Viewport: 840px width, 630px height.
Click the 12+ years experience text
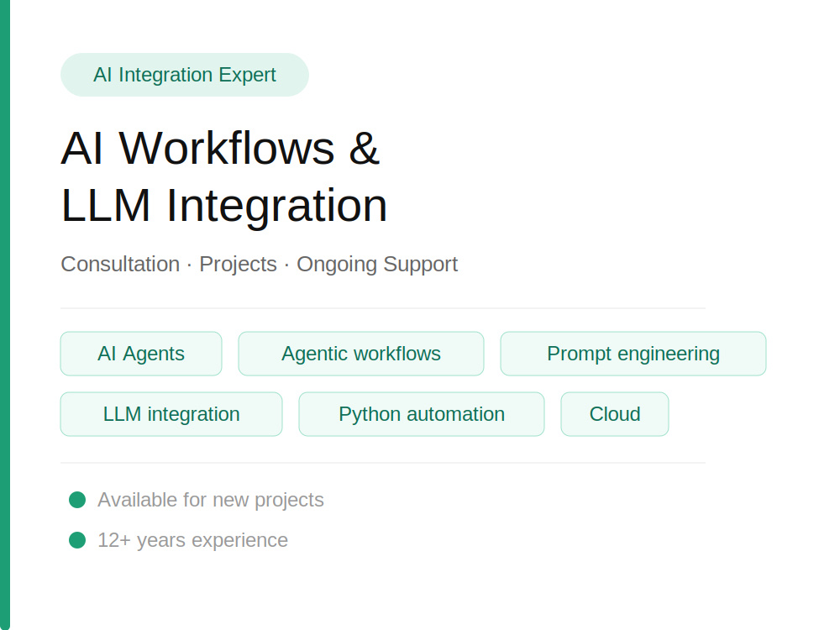193,540
